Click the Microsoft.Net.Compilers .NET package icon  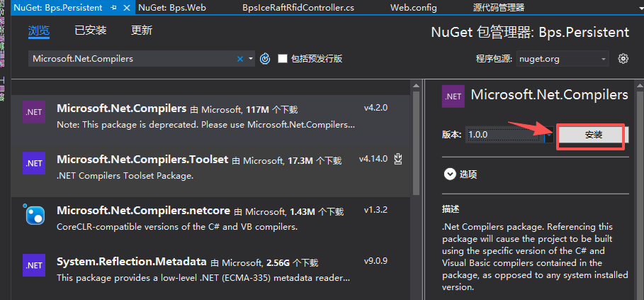[x=34, y=112]
